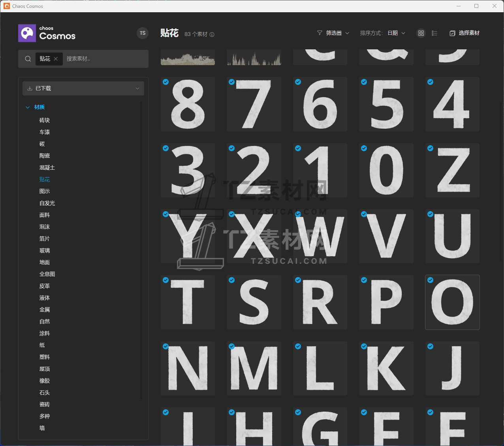This screenshot has height=446, width=504.
Task: Click the category list scrollbar
Action: [141, 251]
